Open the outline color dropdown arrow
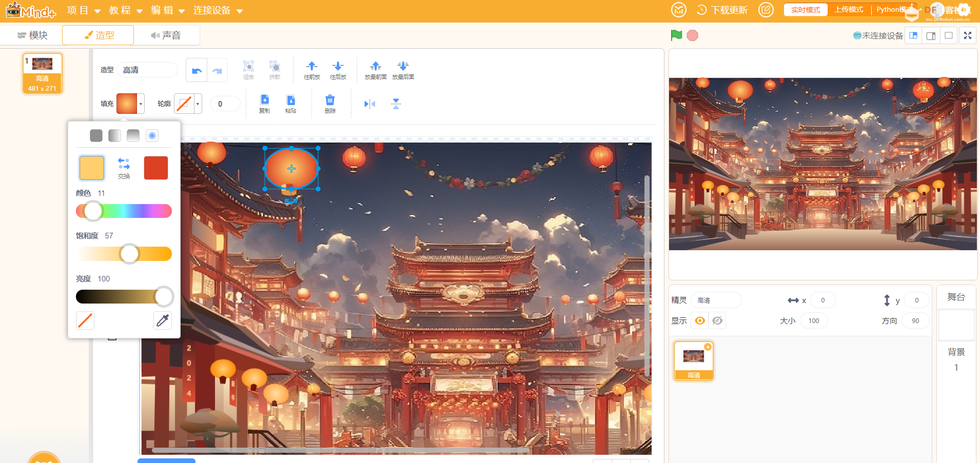 198,104
